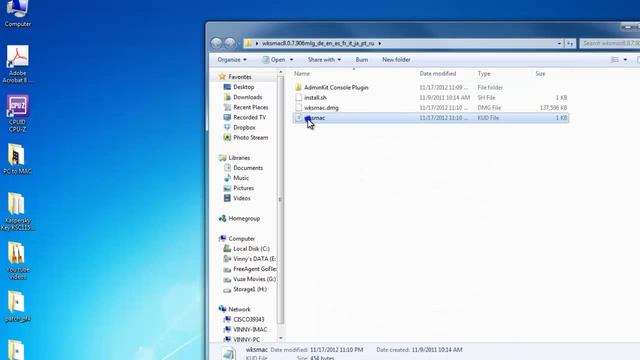Click navigation pane scrollbar down arrow
Viewport: 640px width, 360px height.
280,338
